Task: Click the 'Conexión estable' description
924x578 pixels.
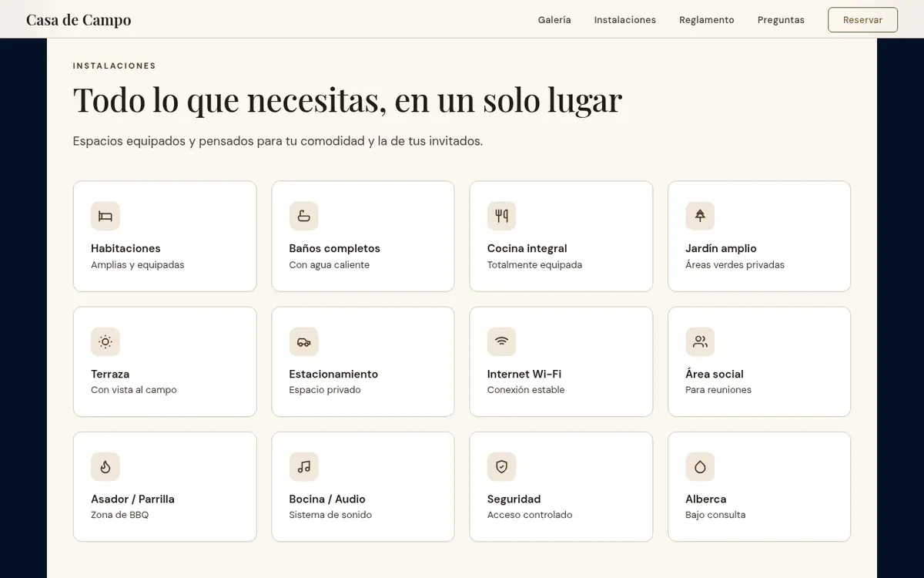Action: 526,390
